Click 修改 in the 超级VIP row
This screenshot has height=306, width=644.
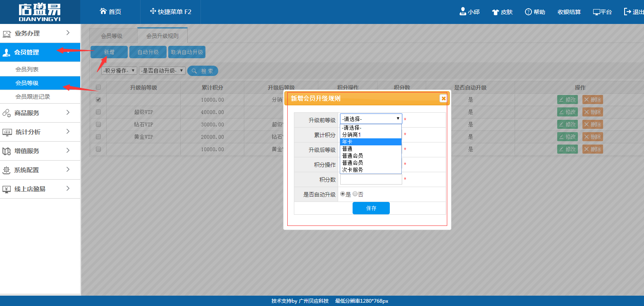click(x=568, y=112)
